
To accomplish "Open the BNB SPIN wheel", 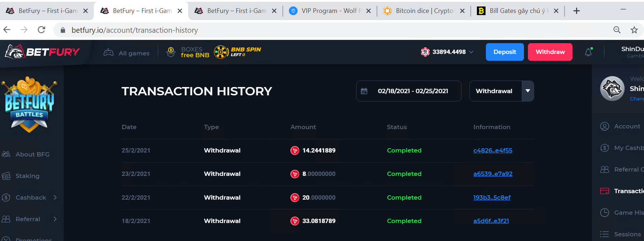I will pyautogui.click(x=238, y=52).
